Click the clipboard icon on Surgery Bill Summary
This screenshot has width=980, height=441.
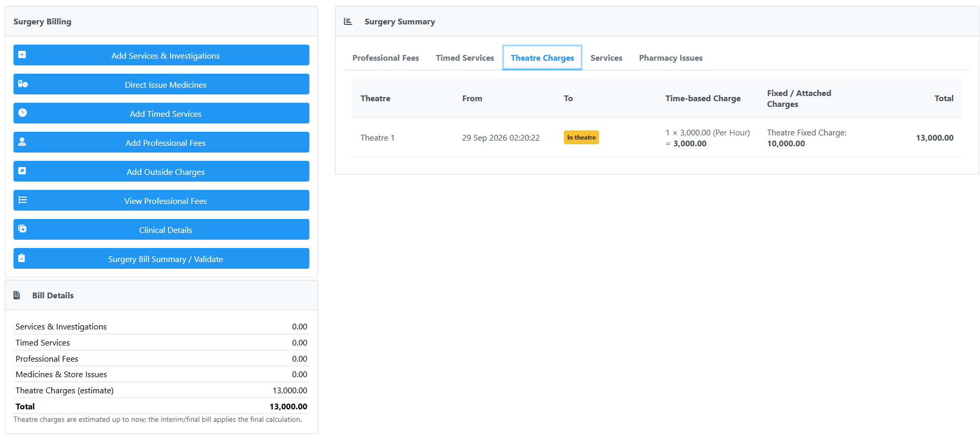(22, 258)
